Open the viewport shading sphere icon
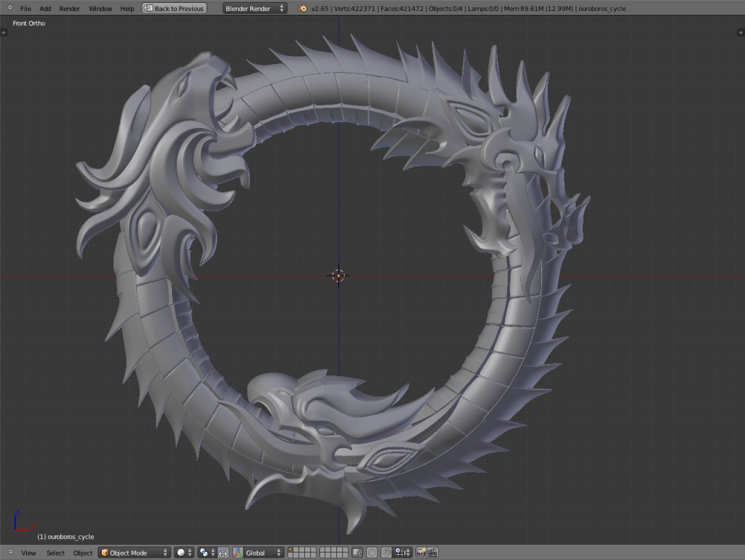The image size is (745, 560). [x=180, y=552]
